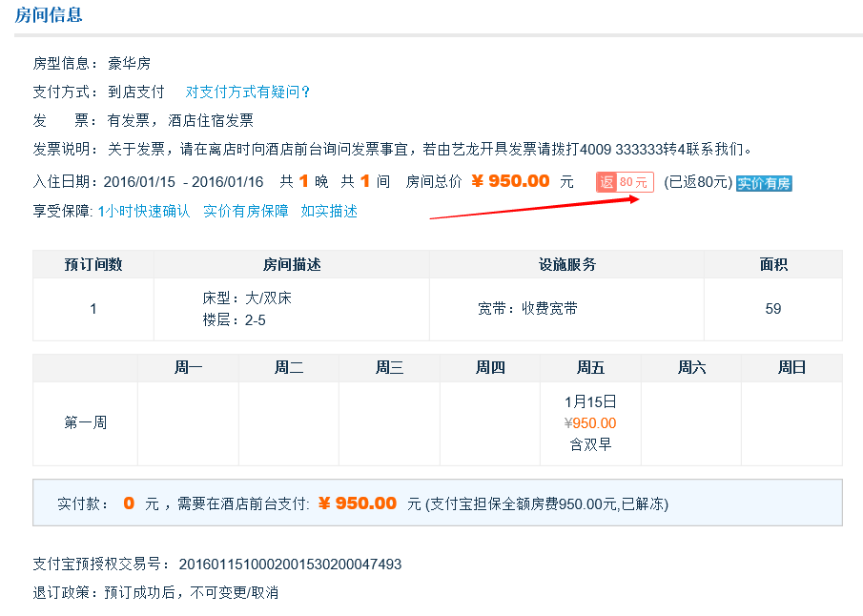Image resolution: width=863 pixels, height=616 pixels.
Task: Open the 如实描述 guarantee link
Action: point(329,211)
